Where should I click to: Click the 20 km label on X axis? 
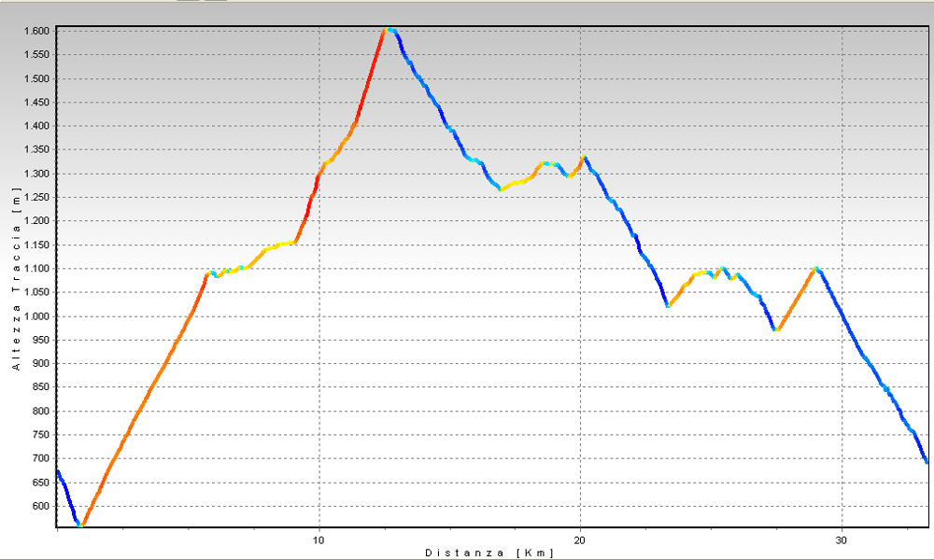pos(581,540)
